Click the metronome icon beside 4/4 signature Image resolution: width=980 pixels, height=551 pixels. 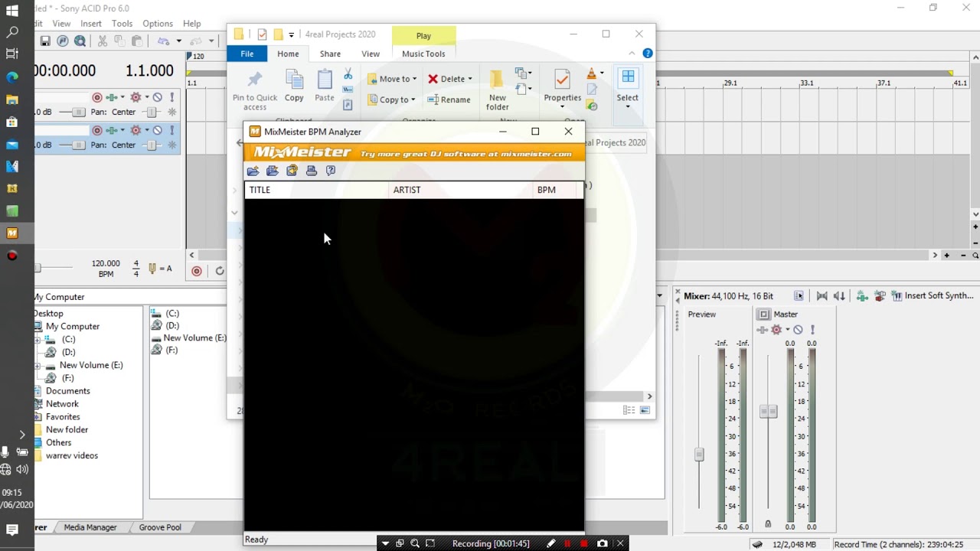coord(153,269)
